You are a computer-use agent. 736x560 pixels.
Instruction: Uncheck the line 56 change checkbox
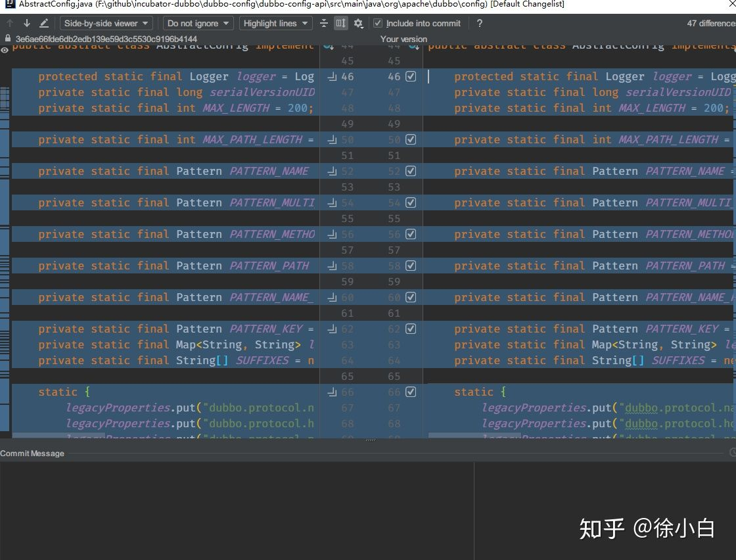coord(411,234)
